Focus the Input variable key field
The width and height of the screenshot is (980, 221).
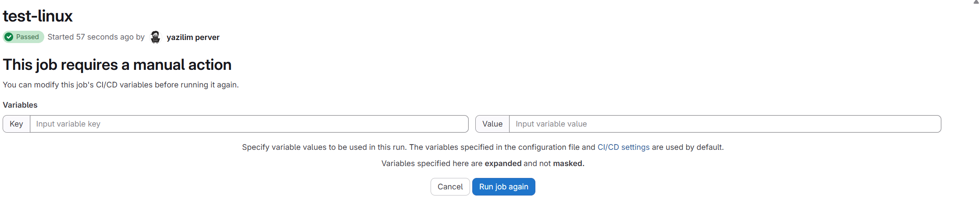[x=249, y=124]
